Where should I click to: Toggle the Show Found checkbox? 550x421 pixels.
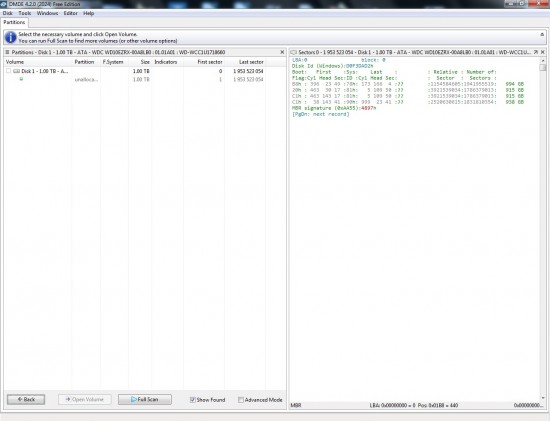click(x=193, y=400)
